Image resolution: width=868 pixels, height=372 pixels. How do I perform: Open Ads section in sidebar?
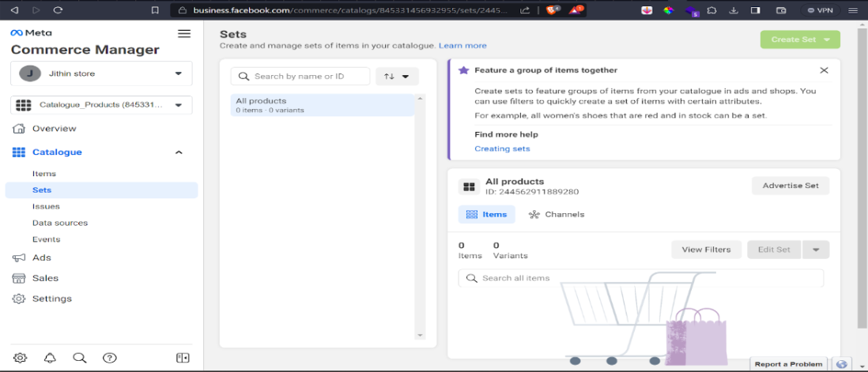coord(42,257)
